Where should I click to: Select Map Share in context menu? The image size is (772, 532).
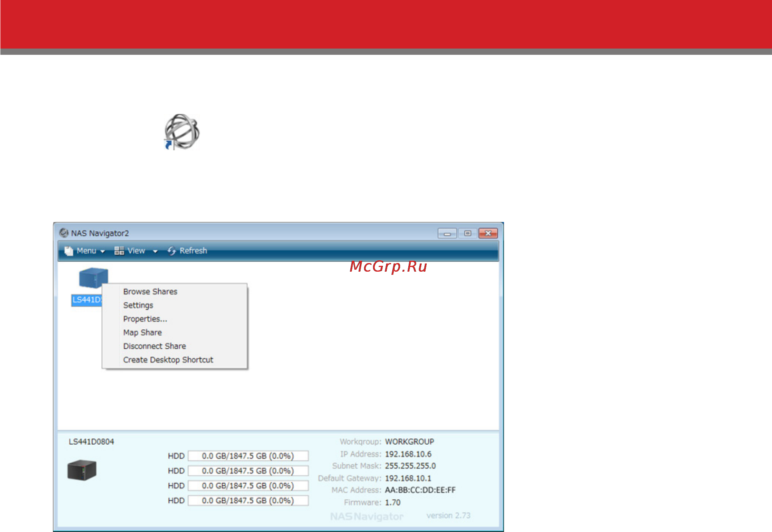(x=142, y=333)
